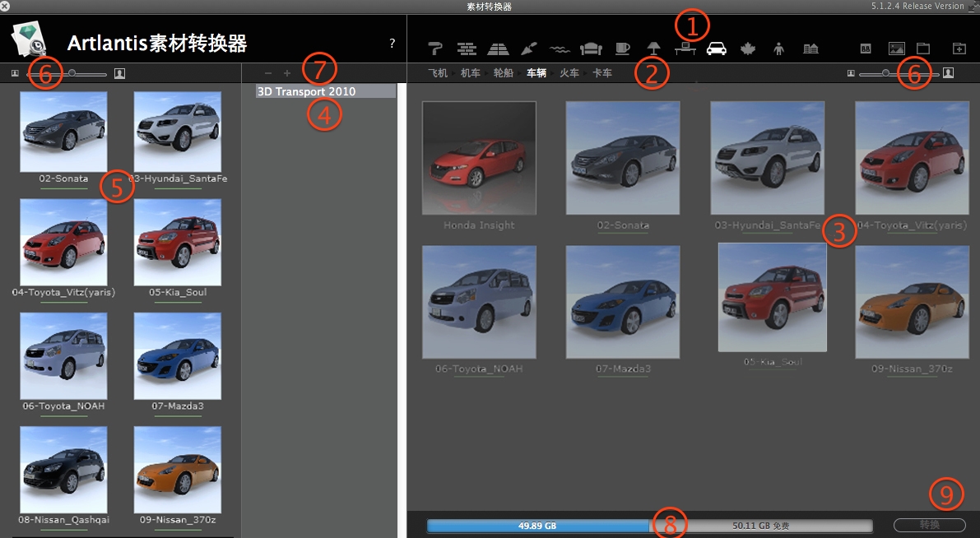The height and width of the screenshot is (538, 980).
Task: Open help via the question mark
Action: pyautogui.click(x=392, y=43)
